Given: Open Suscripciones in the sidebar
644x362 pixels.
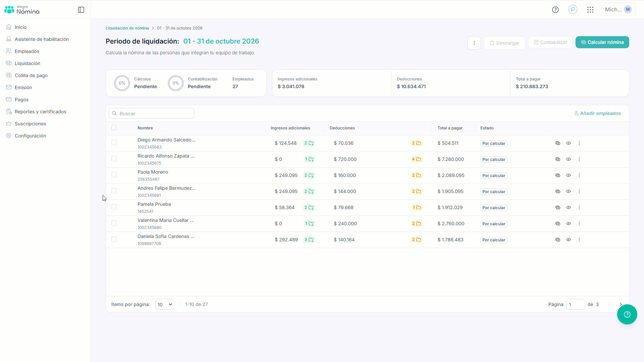Looking at the screenshot, I should 30,124.
